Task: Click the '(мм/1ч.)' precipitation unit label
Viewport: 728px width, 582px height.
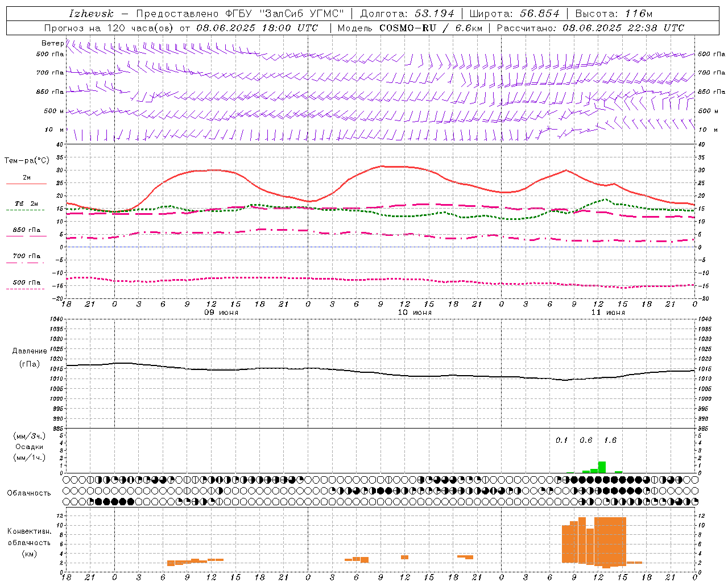Action: point(30,458)
